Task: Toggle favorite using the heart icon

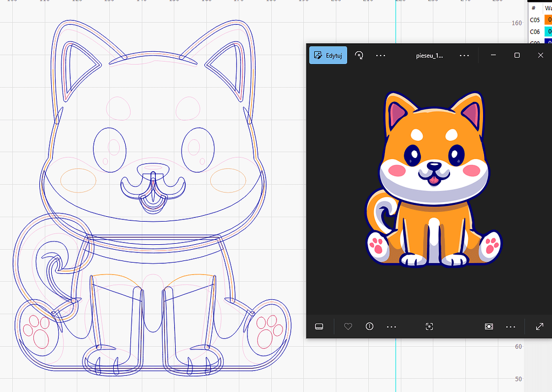Action: [x=348, y=327]
